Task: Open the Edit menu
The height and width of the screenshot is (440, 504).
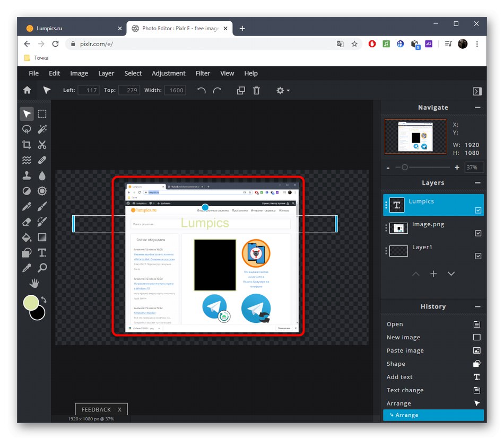Action: pos(54,73)
